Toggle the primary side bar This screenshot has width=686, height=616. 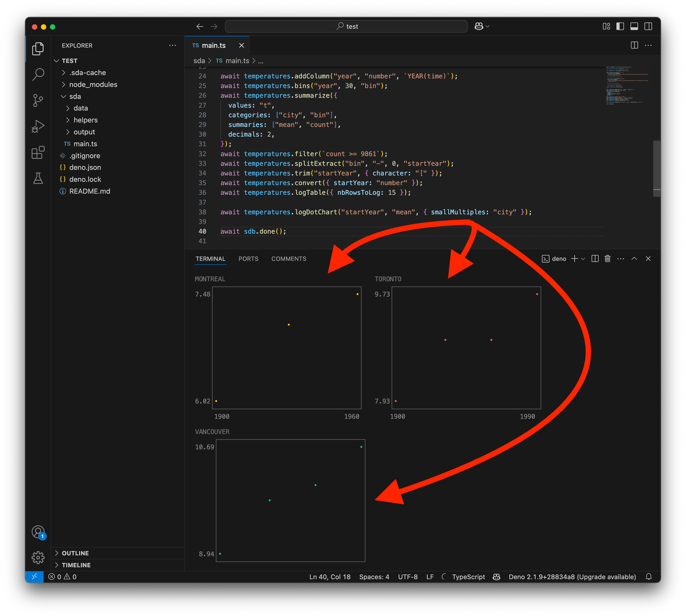click(x=620, y=27)
